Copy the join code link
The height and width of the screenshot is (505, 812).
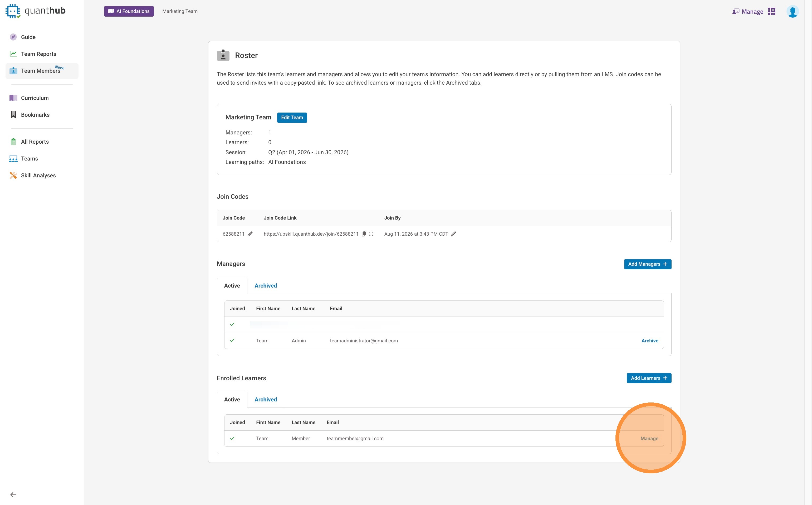click(x=364, y=234)
